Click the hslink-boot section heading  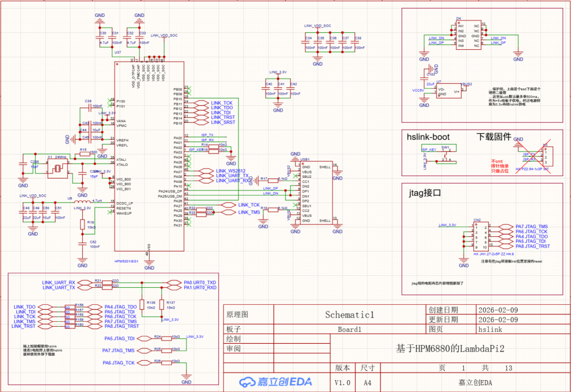[429, 137]
